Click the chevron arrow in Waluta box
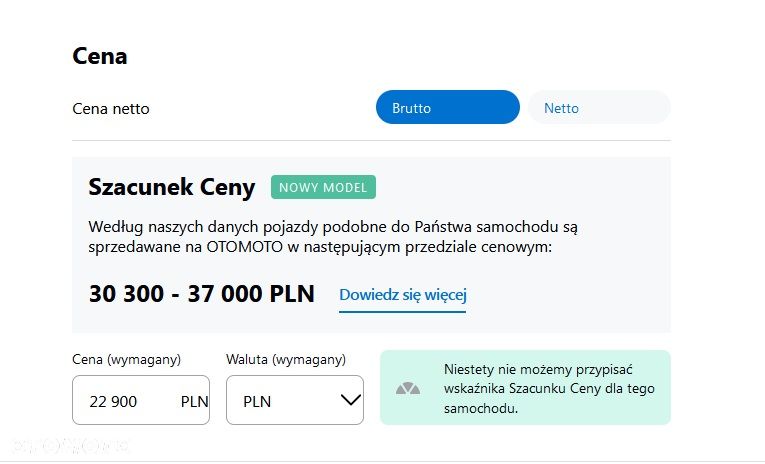The height and width of the screenshot is (464, 765). [x=350, y=400]
